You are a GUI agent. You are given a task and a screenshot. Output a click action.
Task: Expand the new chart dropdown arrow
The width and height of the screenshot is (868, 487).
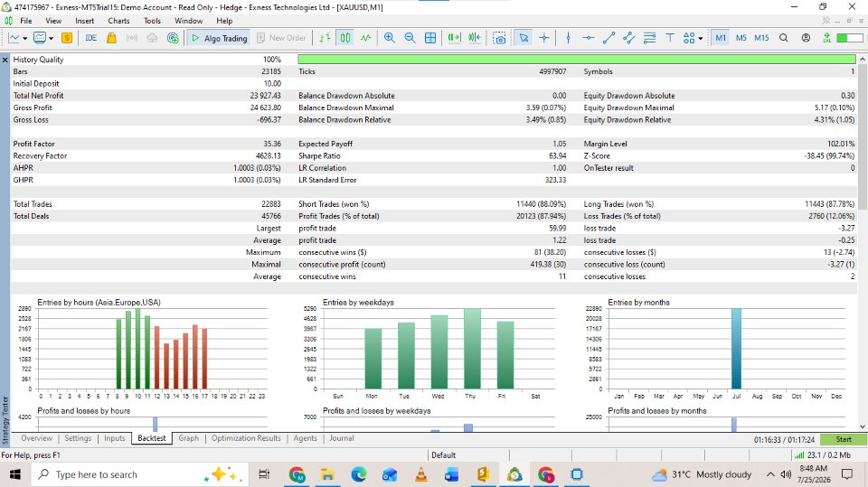pyautogui.click(x=25, y=38)
